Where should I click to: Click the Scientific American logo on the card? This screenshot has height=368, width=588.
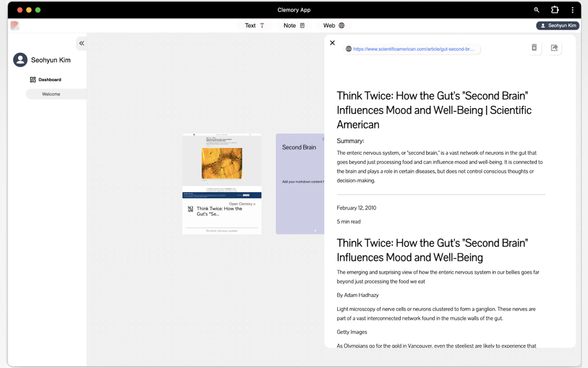[190, 209]
